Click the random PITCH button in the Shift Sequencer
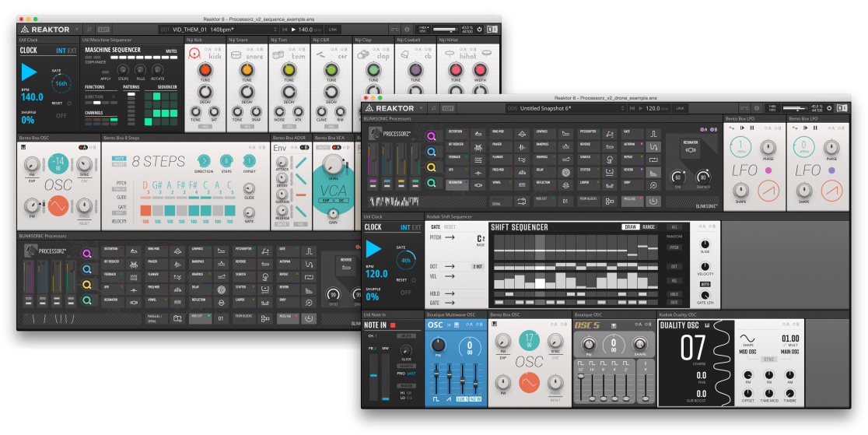The width and height of the screenshot is (868, 435). point(674,247)
